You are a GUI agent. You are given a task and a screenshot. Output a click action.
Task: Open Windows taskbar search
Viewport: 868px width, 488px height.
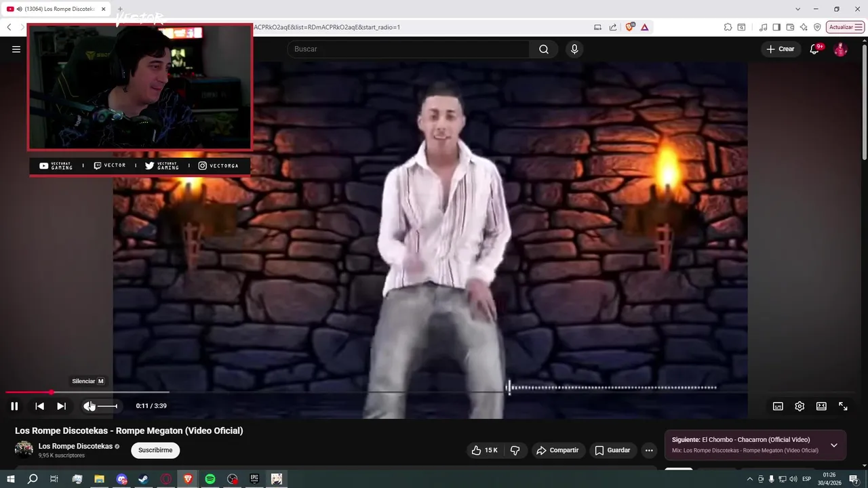[33, 479]
